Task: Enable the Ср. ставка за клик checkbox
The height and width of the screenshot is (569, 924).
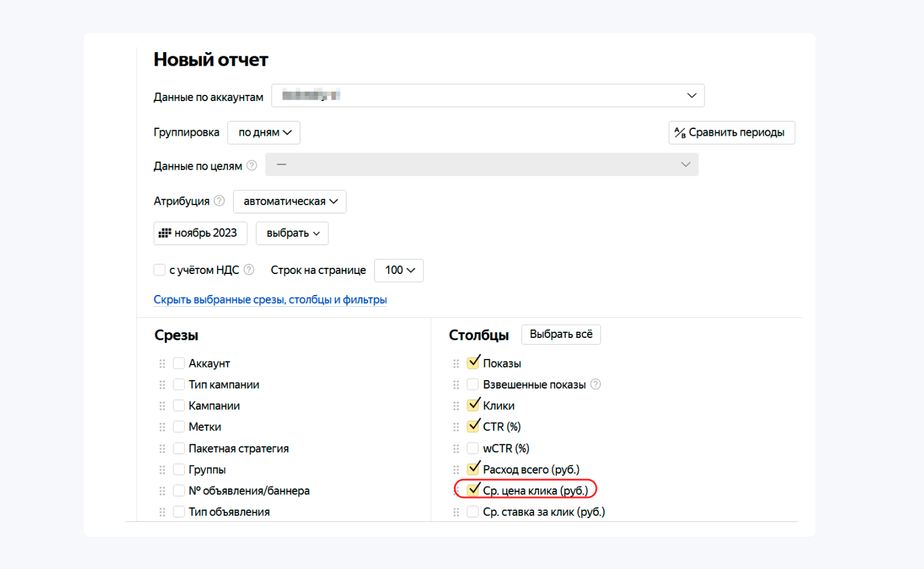Action: tap(473, 511)
